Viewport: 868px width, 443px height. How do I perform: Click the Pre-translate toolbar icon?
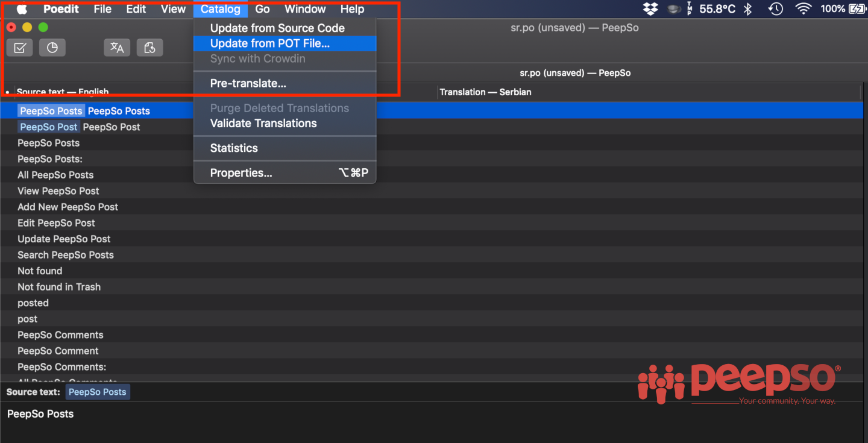point(117,48)
